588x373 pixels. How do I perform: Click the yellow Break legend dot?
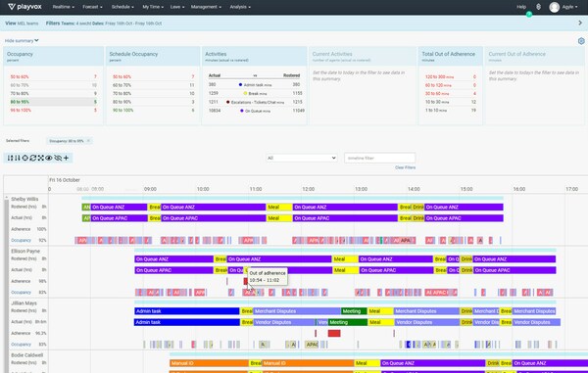[x=245, y=93]
